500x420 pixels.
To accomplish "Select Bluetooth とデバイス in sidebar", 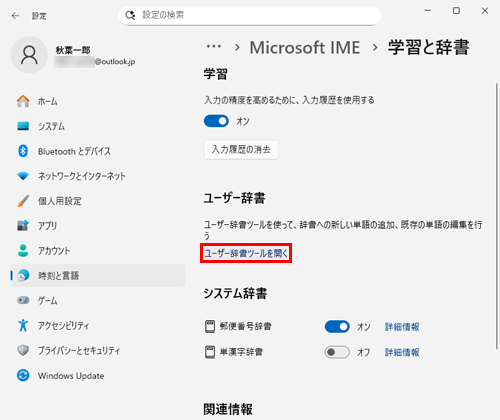I will (98, 151).
